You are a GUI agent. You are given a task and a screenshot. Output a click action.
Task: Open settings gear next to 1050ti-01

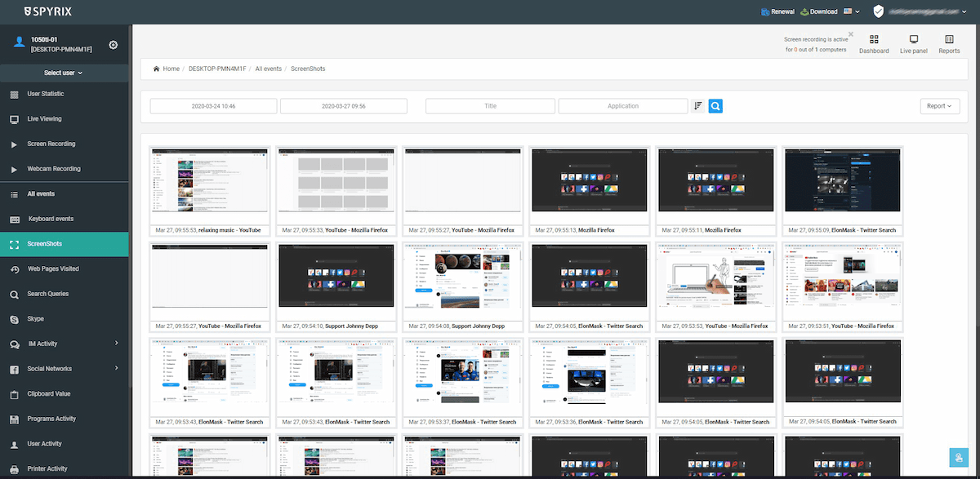pos(114,45)
